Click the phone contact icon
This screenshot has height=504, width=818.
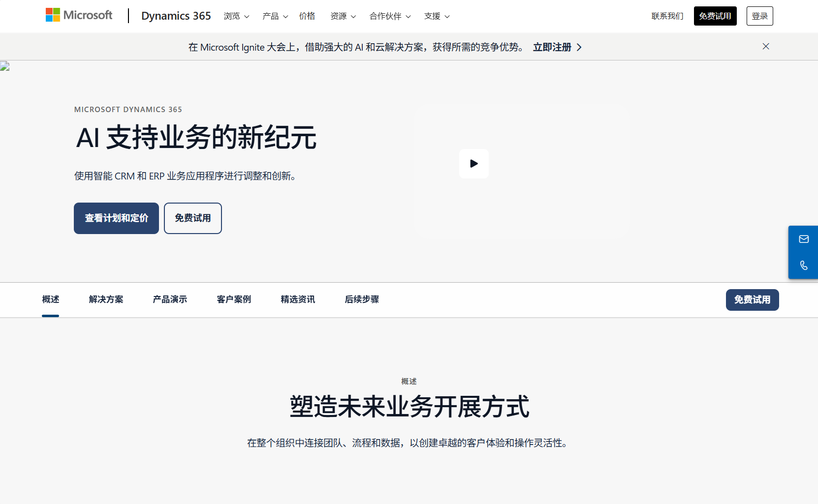803,266
